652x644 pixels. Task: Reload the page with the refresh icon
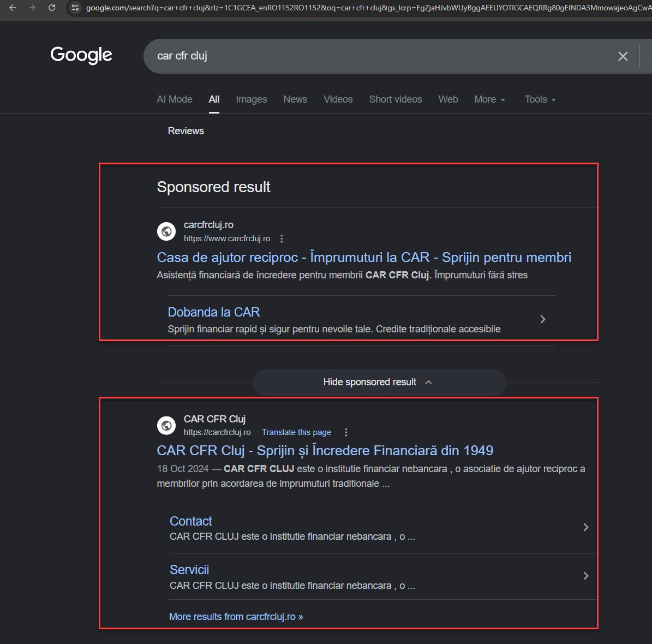52,8
